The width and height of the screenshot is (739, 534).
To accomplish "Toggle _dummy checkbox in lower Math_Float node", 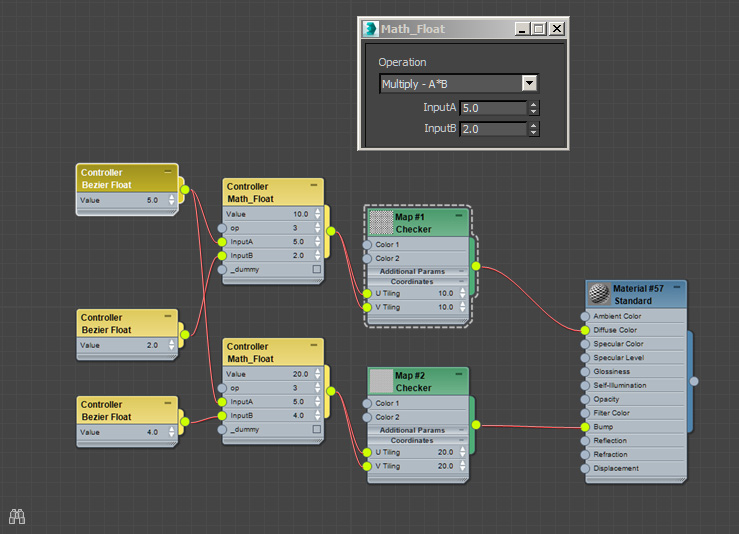I will [x=317, y=429].
